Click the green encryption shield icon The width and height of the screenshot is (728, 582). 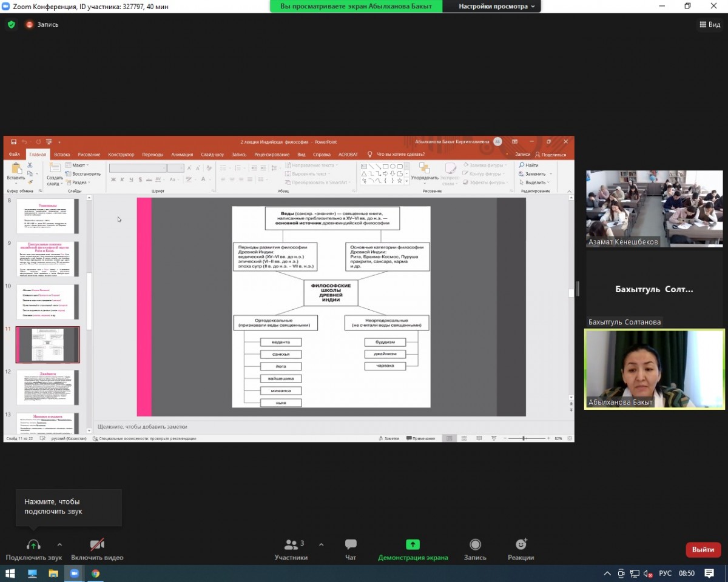pyautogui.click(x=11, y=25)
